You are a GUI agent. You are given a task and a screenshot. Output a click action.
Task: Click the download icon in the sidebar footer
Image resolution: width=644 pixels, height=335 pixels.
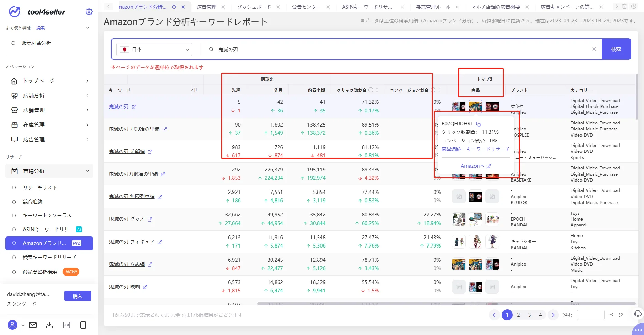(x=49, y=325)
